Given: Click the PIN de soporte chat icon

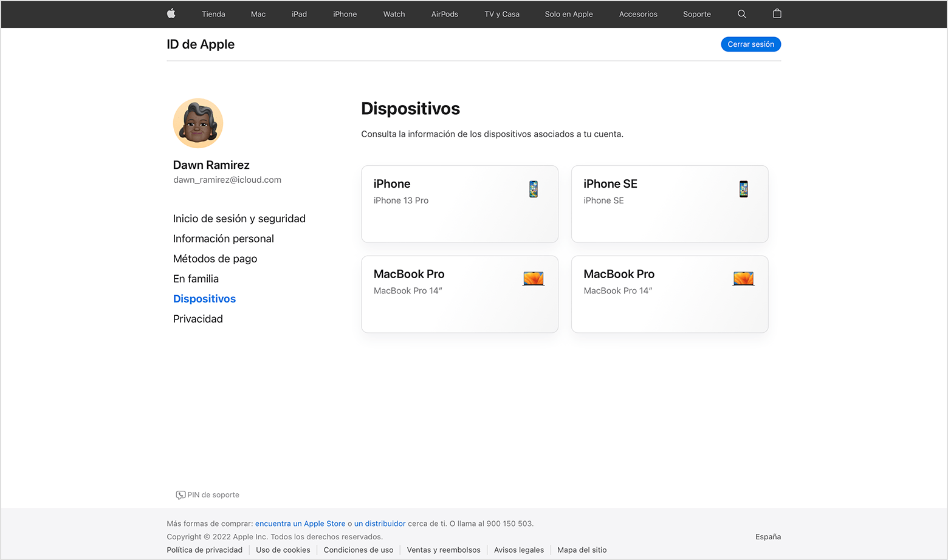Looking at the screenshot, I should (180, 495).
